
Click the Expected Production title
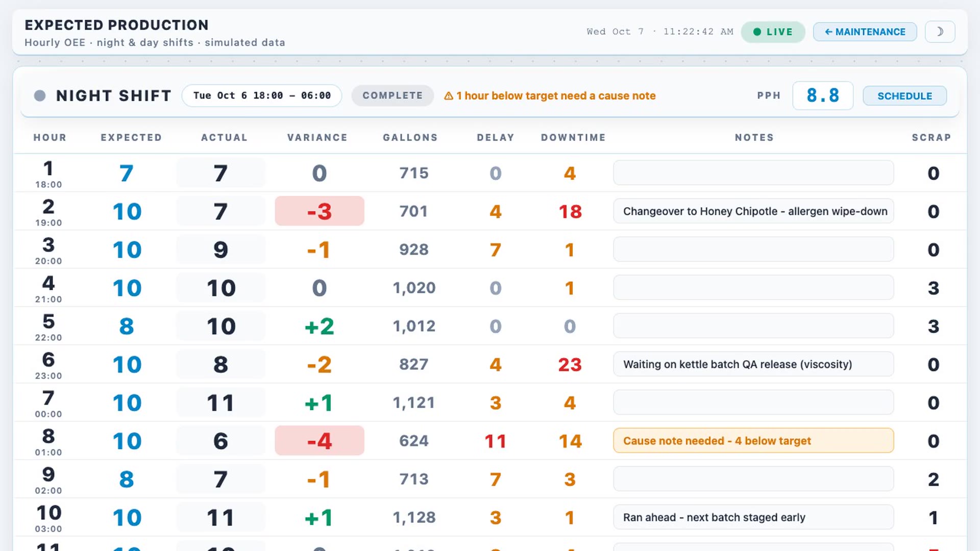pyautogui.click(x=116, y=25)
